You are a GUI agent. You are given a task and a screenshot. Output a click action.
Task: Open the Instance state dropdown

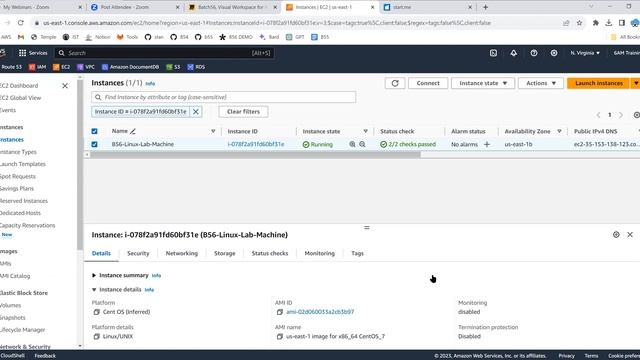(x=483, y=83)
